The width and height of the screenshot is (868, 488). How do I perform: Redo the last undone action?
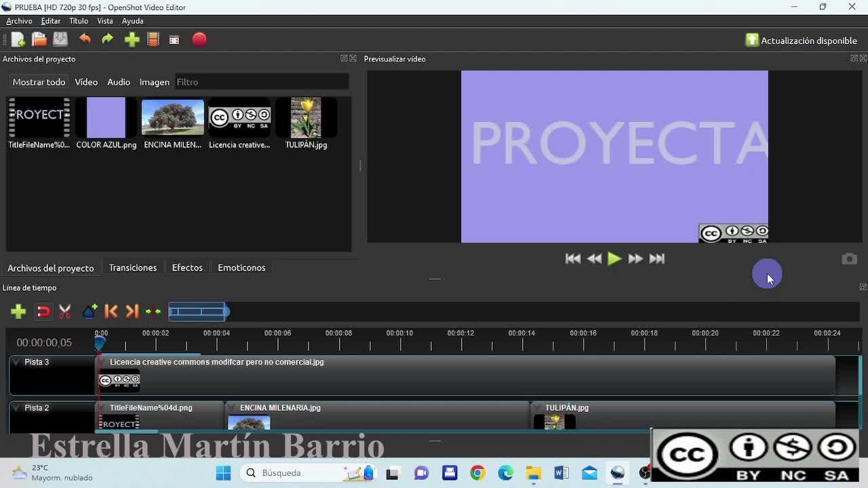(107, 39)
